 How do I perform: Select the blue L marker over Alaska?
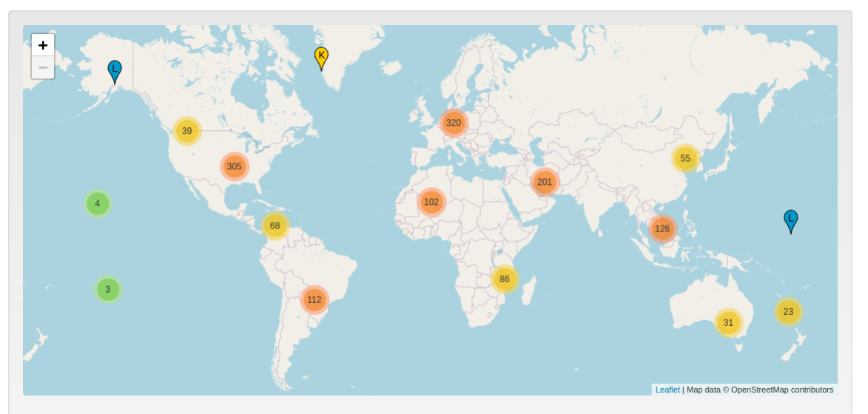115,70
